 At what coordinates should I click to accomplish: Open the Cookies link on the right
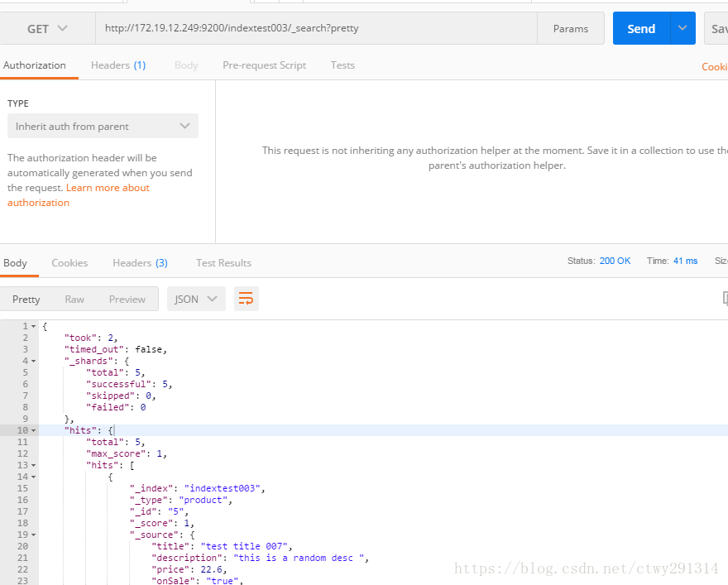[715, 67]
